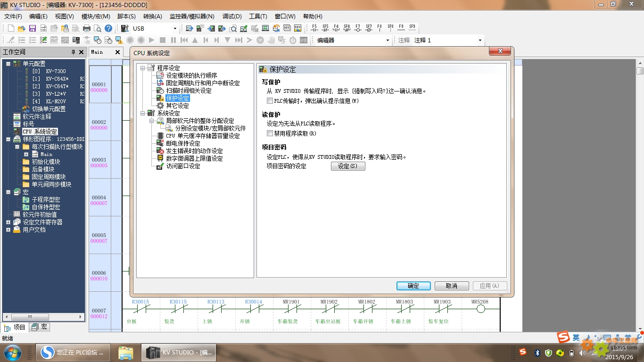Viewport: 644px width, 362px height.
Task: Collapse 程序设定 node in dialog tree
Action: click(142, 68)
